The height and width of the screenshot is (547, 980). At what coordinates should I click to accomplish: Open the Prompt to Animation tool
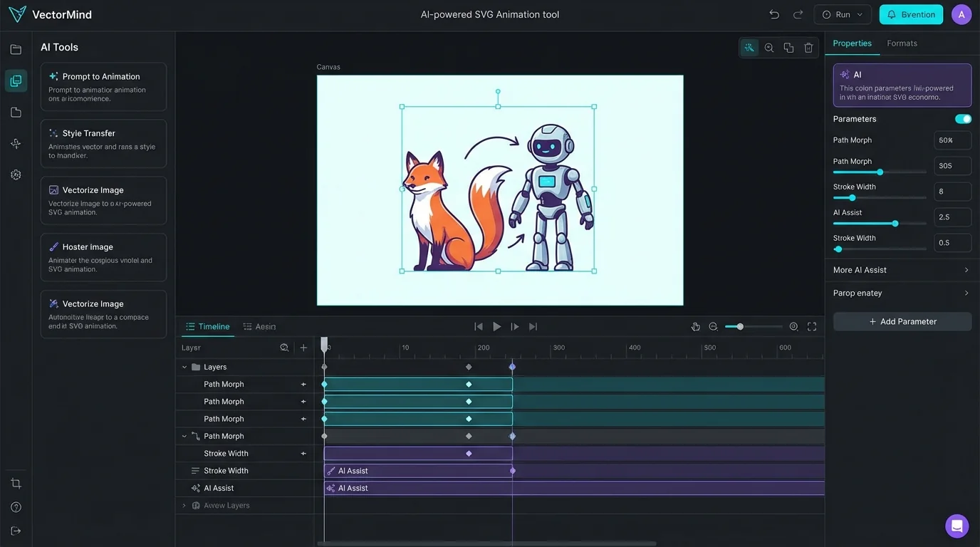click(x=103, y=87)
